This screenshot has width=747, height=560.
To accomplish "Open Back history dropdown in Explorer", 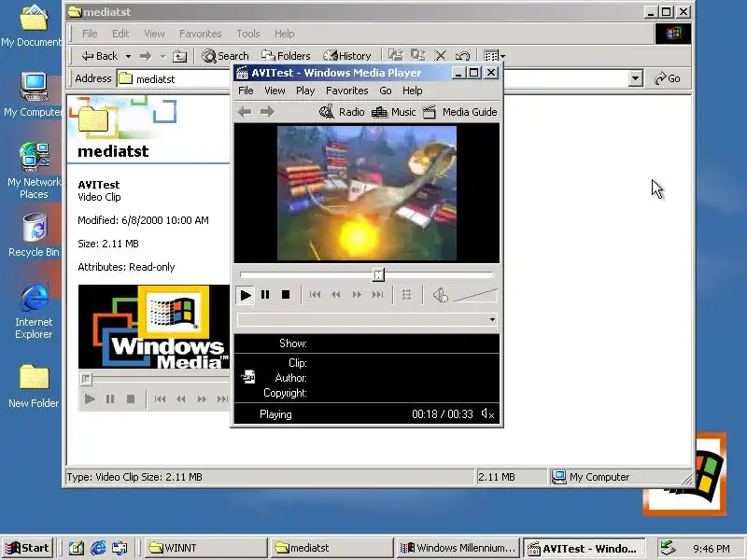I will [x=128, y=56].
